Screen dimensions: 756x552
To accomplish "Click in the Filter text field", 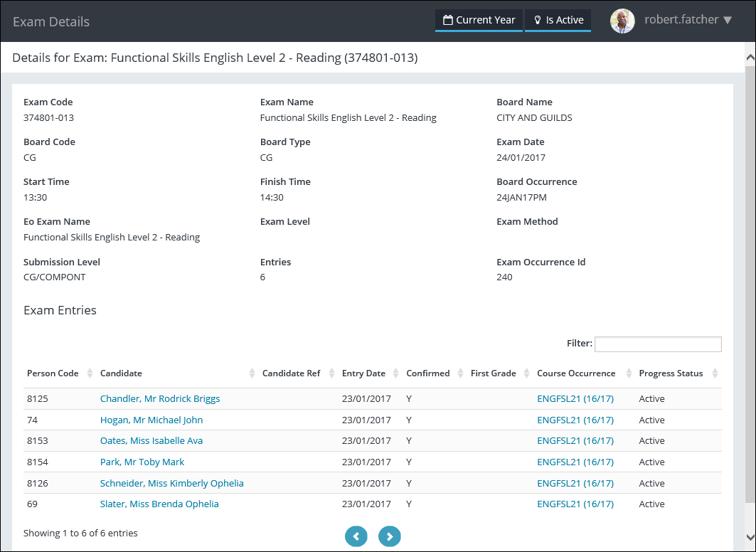I will tap(658, 344).
